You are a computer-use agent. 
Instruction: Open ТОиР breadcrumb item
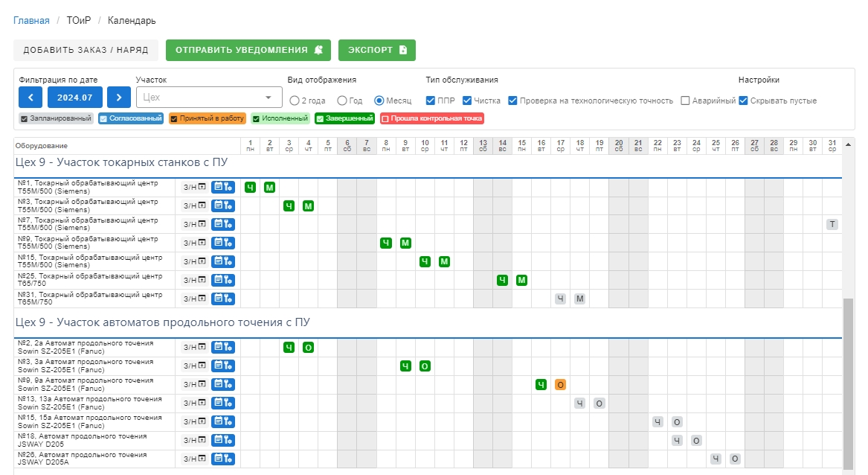[78, 21]
